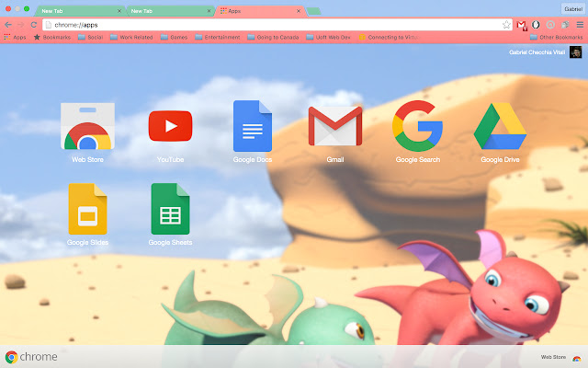This screenshot has width=588, height=368.
Task: Click the address bar showing chrome://apps
Action: pyautogui.click(x=277, y=25)
